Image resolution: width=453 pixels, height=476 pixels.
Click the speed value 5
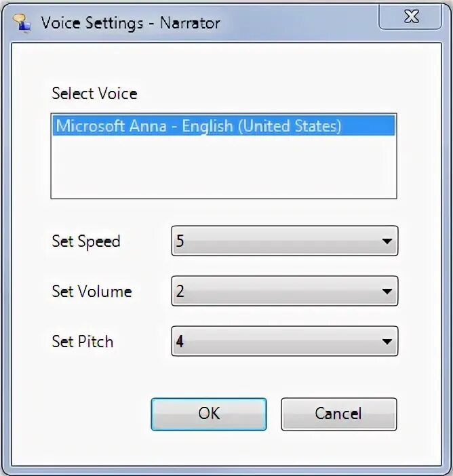pos(180,241)
